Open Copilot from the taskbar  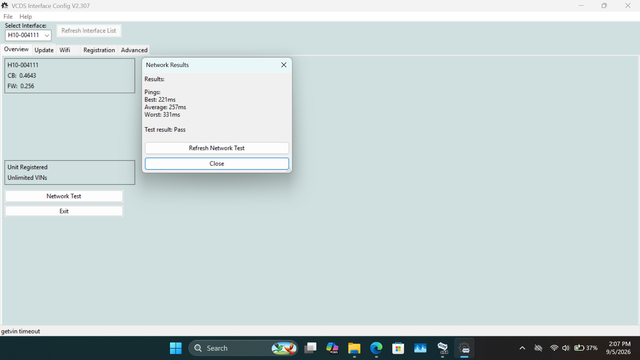point(332,348)
